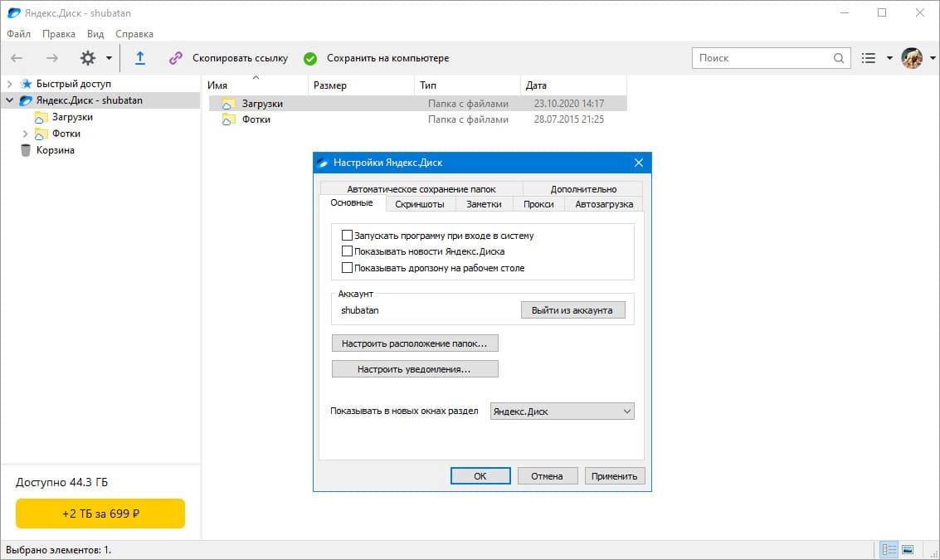Click the Корзина trash bin icon
940x560 pixels.
pyautogui.click(x=25, y=150)
